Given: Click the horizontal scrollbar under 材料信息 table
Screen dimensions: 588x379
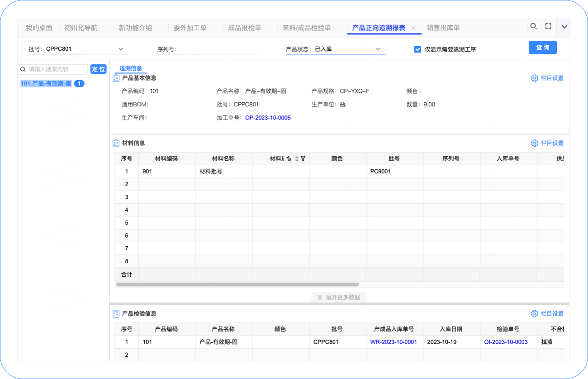Looking at the screenshot, I should [237, 285].
